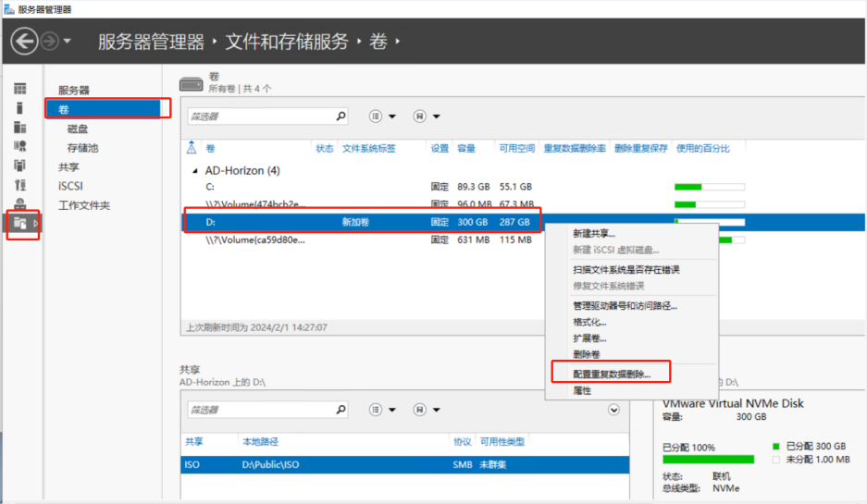Image resolution: width=867 pixels, height=504 pixels.
Task: Sort by the 容量 column header
Action: (x=466, y=148)
